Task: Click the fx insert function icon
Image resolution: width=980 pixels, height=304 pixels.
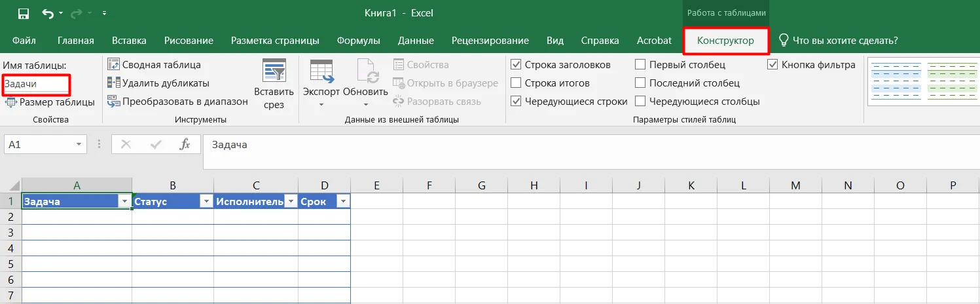Action: (185, 144)
